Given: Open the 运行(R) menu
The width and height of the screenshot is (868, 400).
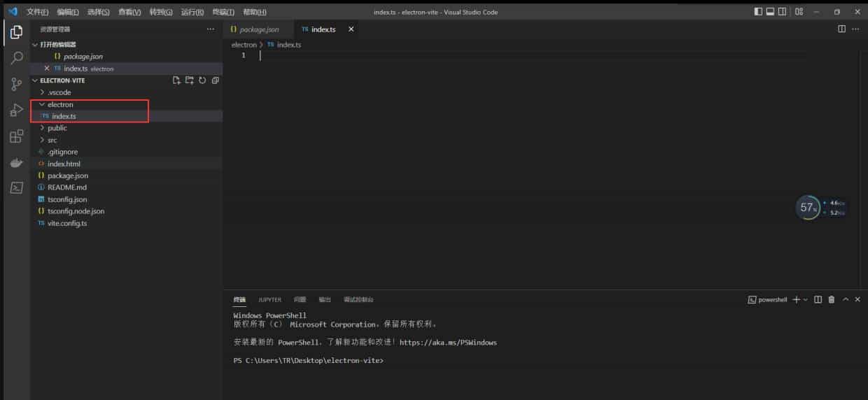Looking at the screenshot, I should [x=192, y=12].
